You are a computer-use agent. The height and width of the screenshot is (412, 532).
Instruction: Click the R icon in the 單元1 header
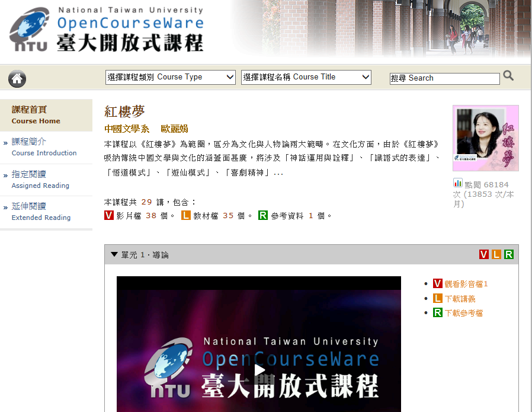click(509, 254)
